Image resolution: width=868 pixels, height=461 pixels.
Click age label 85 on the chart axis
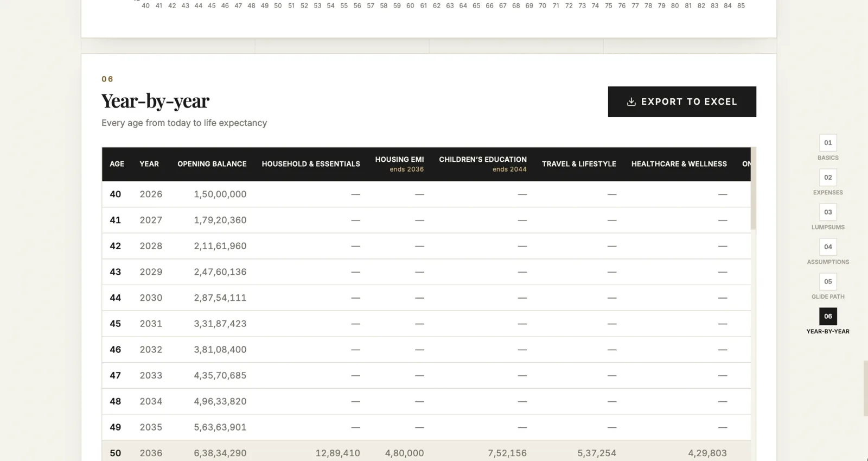pyautogui.click(x=741, y=5)
